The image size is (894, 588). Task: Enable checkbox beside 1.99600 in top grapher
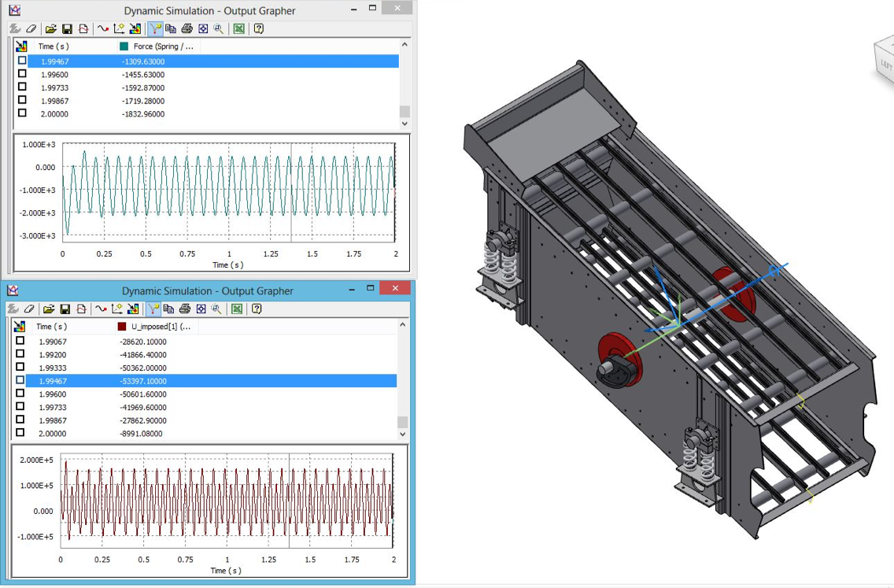(x=22, y=74)
